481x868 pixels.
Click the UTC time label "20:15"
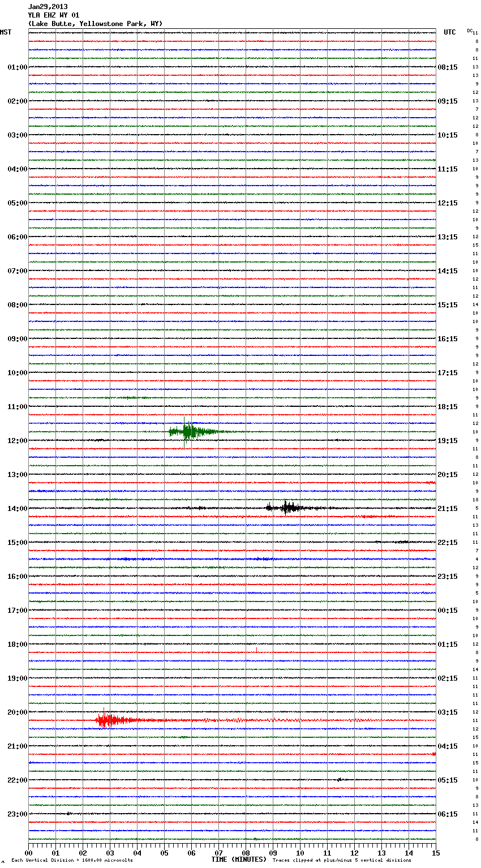(448, 475)
